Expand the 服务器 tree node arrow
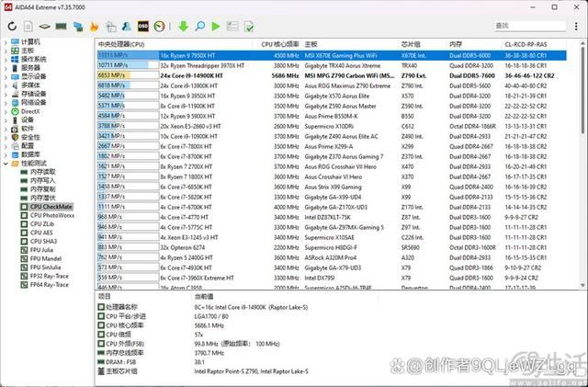The image size is (588, 387). (x=6, y=68)
